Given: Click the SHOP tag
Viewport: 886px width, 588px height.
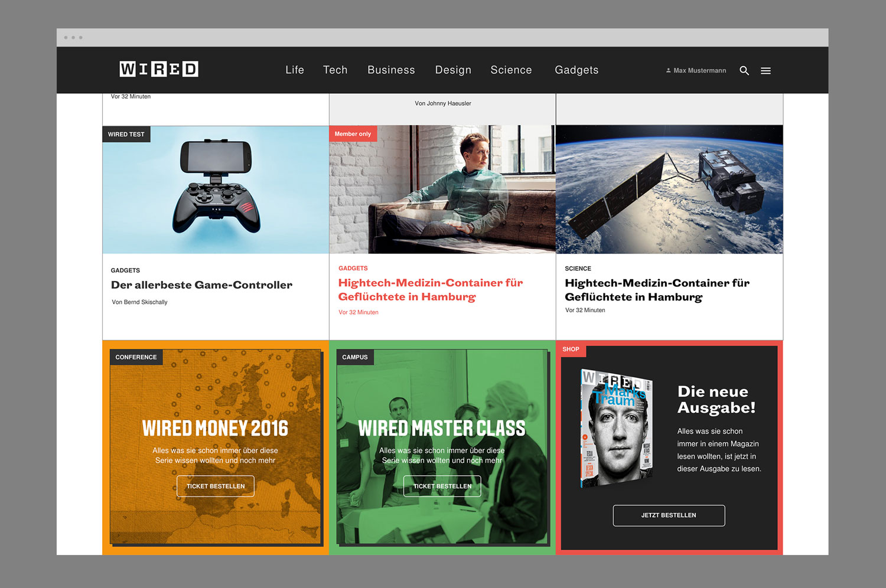Looking at the screenshot, I should (x=571, y=349).
